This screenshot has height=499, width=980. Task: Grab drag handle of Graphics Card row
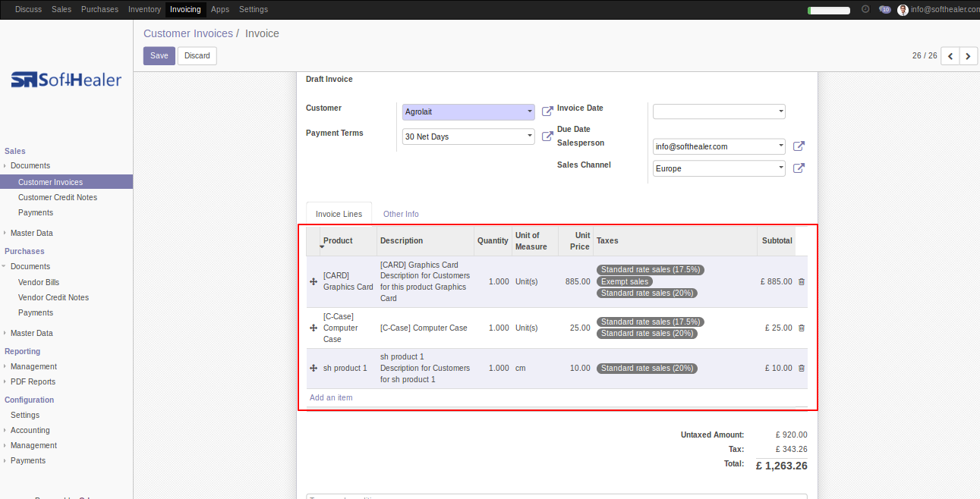pos(314,281)
